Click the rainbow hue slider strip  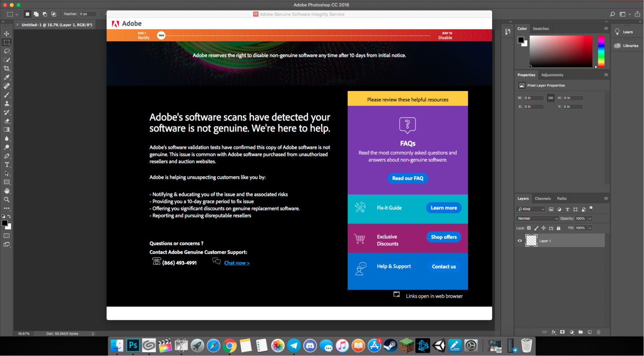tap(601, 51)
